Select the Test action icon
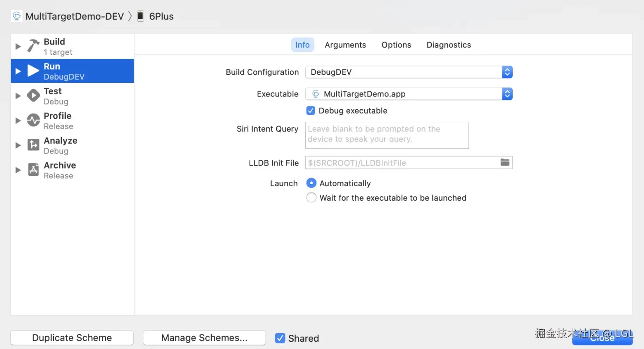Image resolution: width=644 pixels, height=349 pixels. tap(33, 95)
